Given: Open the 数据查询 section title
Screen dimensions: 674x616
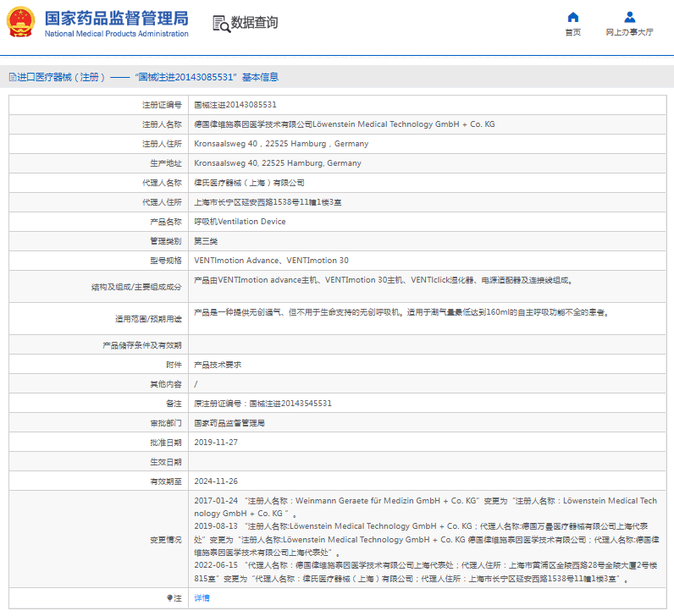Looking at the screenshot, I should [254, 23].
